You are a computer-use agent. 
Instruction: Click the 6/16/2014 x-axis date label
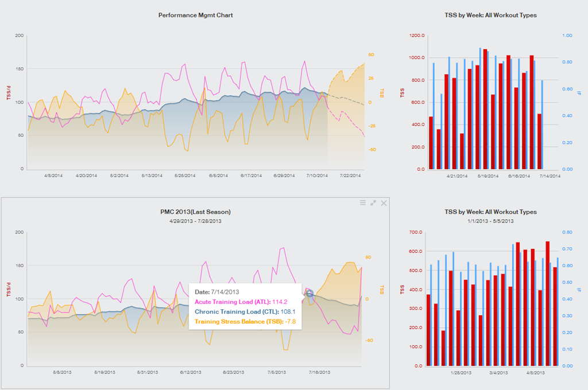tap(519, 175)
